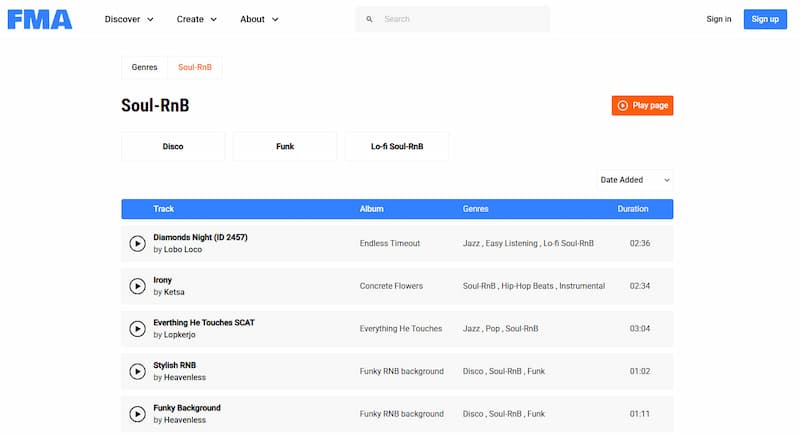Image resolution: width=800 pixels, height=436 pixels.
Task: Play the Funky Background track
Action: (137, 414)
